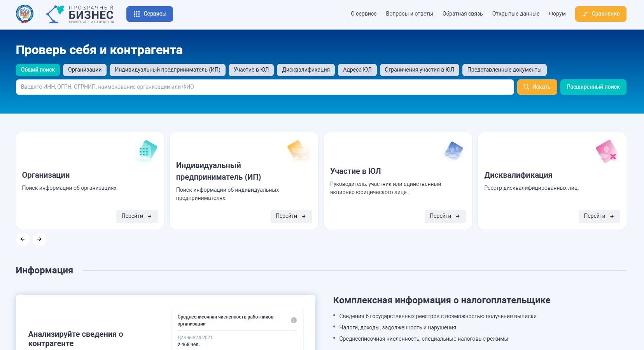This screenshot has width=644, height=350.
Task: Click the magnifier icon inside Искать button
Action: [527, 87]
